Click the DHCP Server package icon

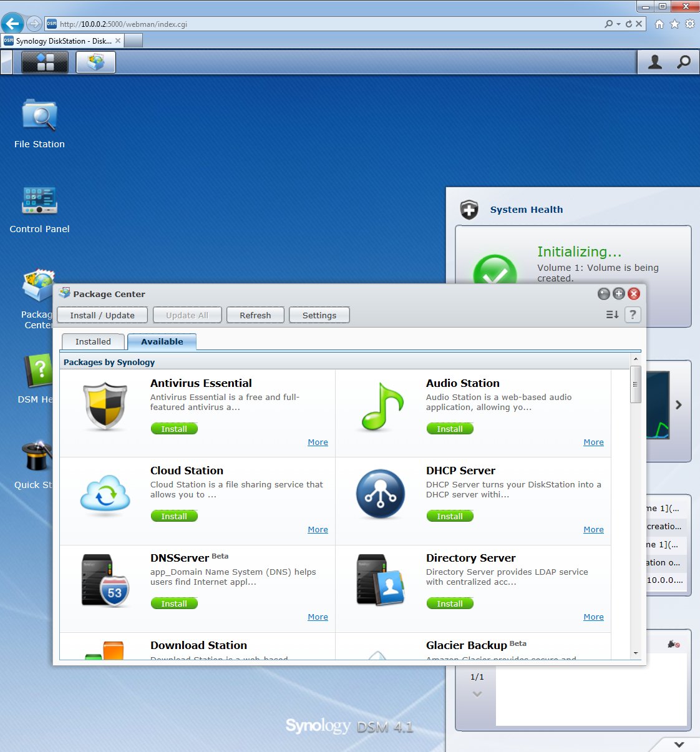click(x=381, y=494)
